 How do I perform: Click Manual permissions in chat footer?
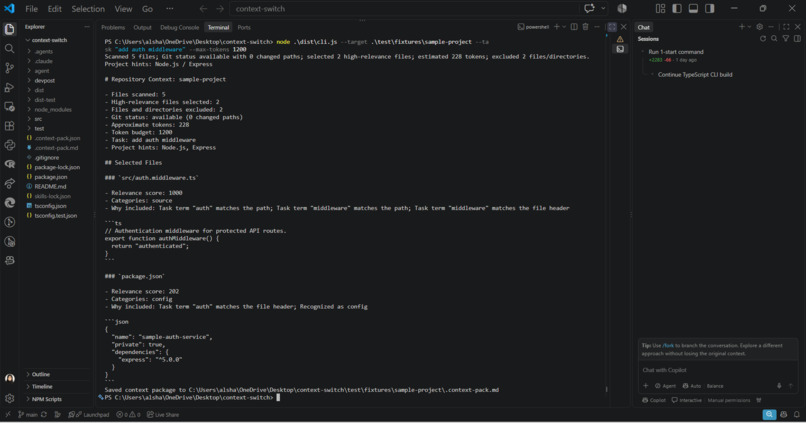tap(729, 400)
